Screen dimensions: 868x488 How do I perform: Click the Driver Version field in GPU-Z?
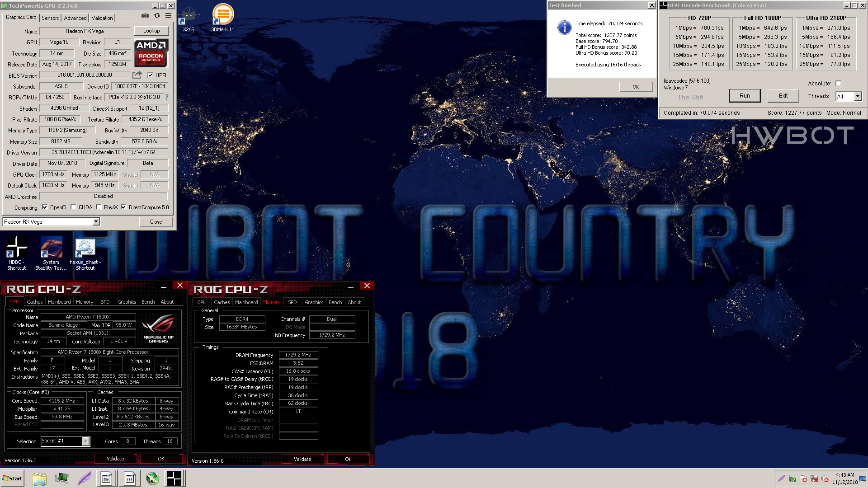click(x=104, y=152)
